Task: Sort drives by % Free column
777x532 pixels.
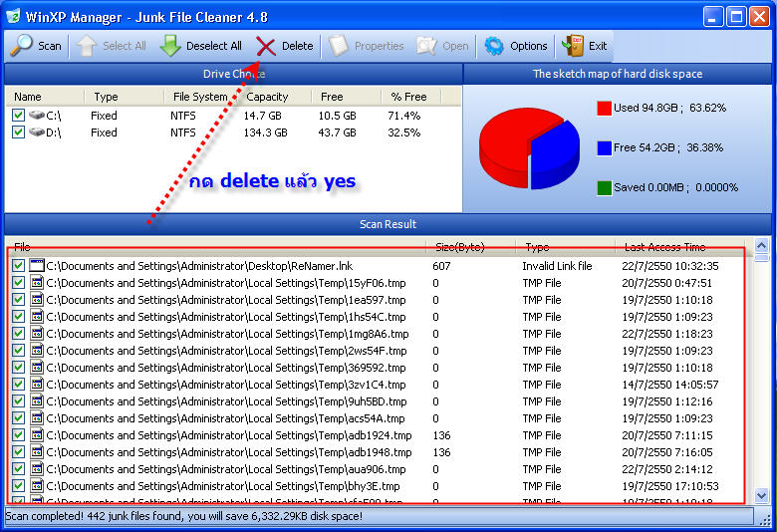Action: [x=408, y=97]
